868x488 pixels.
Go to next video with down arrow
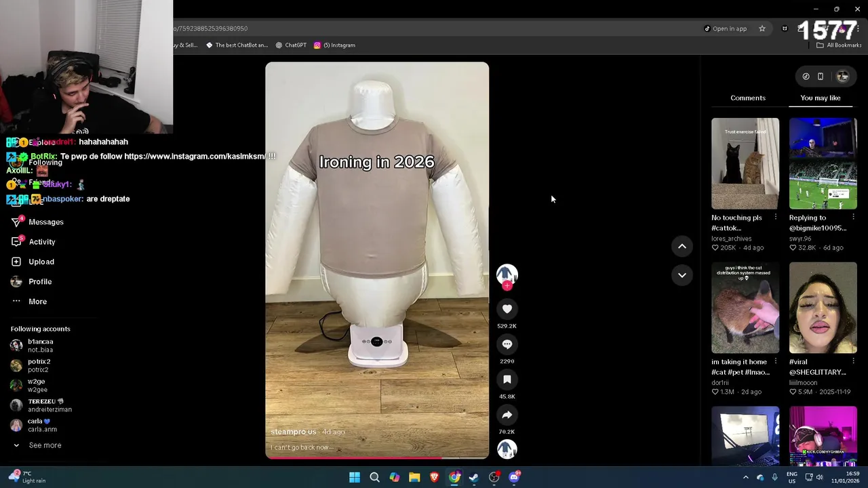pyautogui.click(x=682, y=274)
